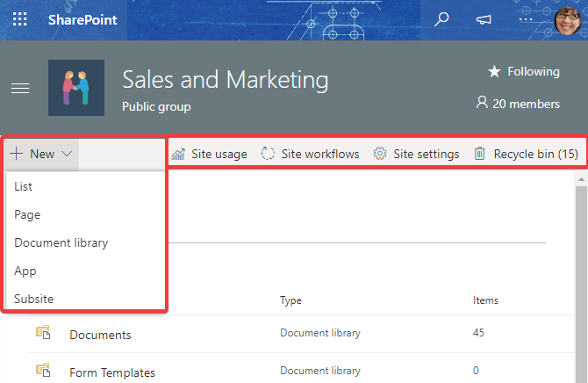
Task: Click the Recycle bin trash icon
Action: click(x=480, y=154)
